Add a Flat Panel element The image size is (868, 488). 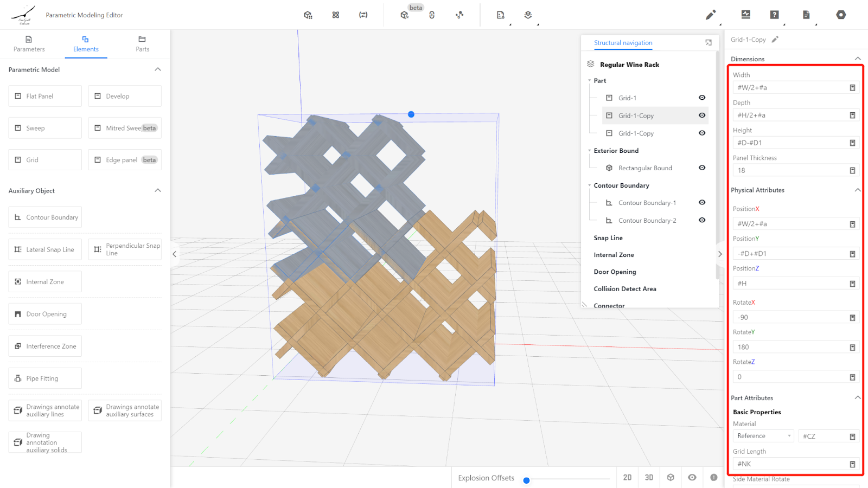(x=45, y=96)
